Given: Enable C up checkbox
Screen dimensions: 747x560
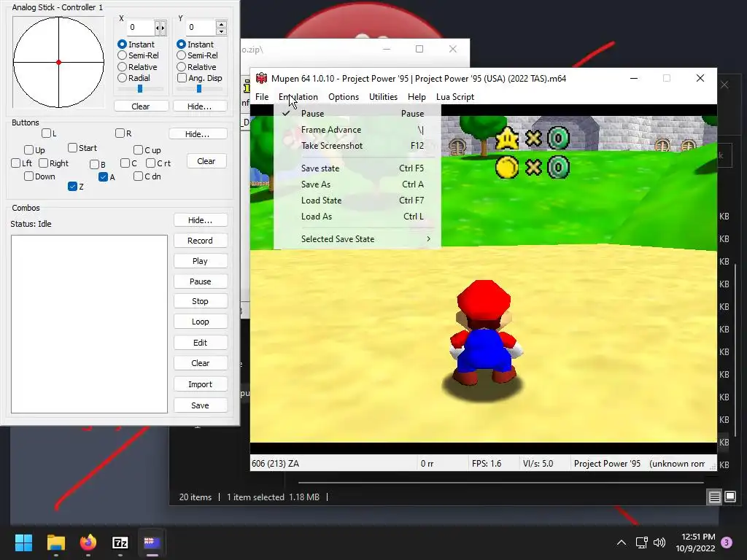Looking at the screenshot, I should [138, 150].
